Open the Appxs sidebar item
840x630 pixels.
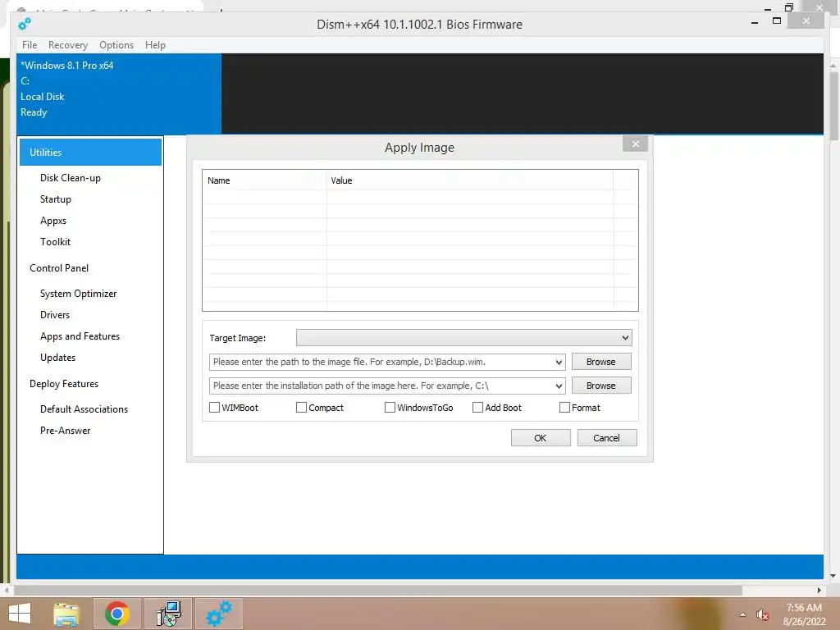coord(53,221)
